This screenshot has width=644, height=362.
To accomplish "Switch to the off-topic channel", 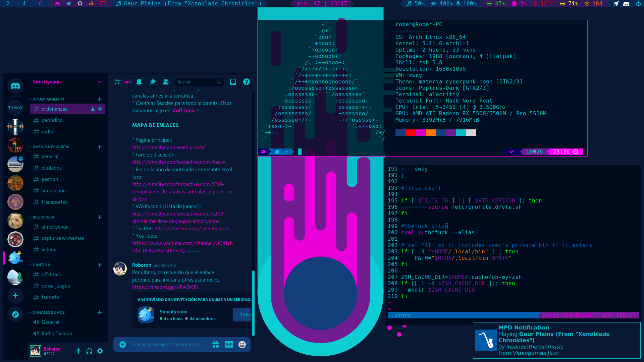I will coord(51,275).
